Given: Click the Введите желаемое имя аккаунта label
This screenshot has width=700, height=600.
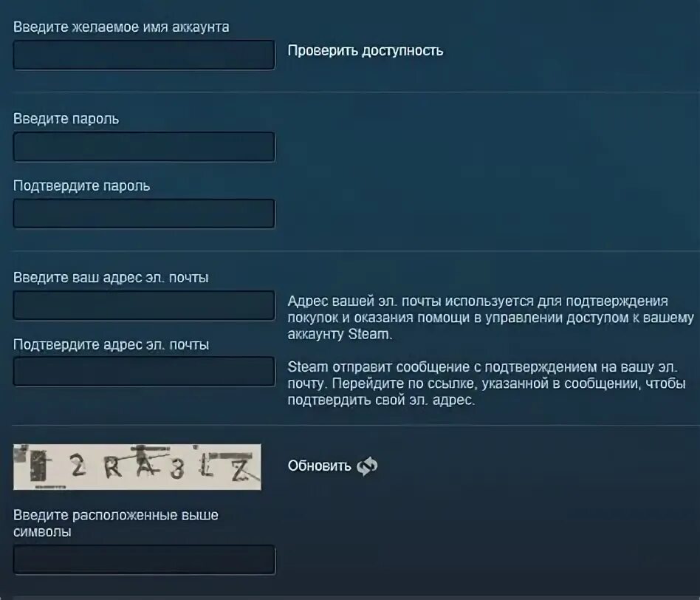Looking at the screenshot, I should [121, 27].
